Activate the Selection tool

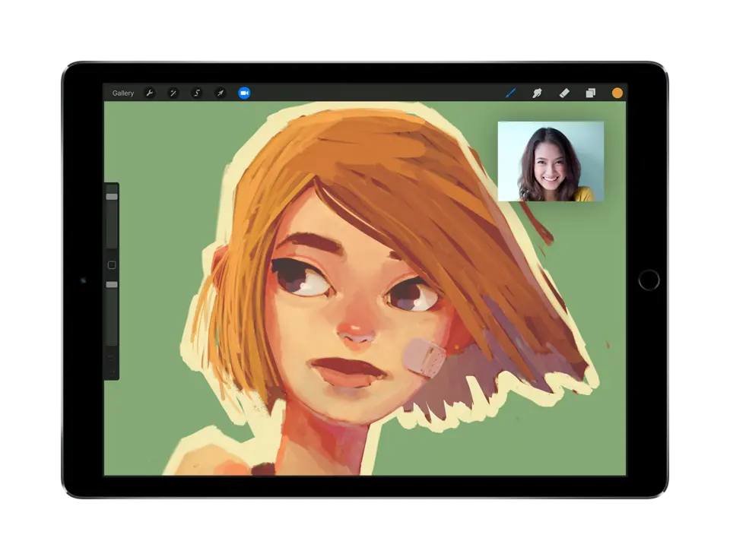197,93
